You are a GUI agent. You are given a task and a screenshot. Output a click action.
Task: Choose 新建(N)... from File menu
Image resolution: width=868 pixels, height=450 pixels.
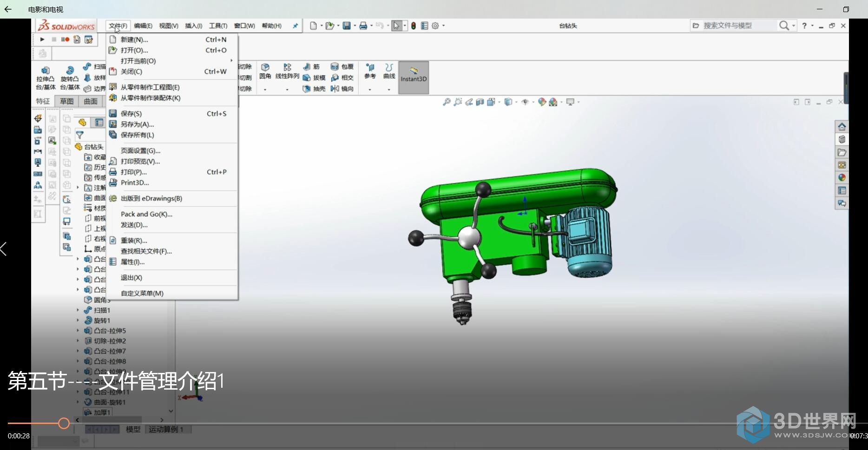(x=172, y=39)
